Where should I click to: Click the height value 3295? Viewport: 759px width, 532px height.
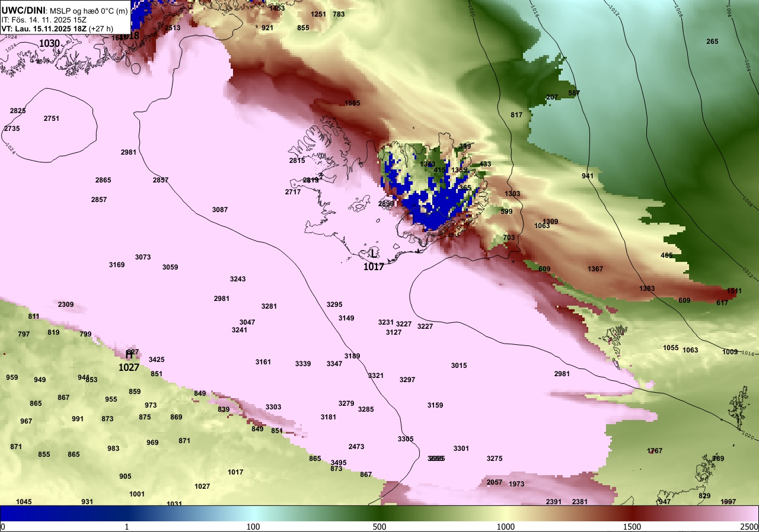point(334,305)
